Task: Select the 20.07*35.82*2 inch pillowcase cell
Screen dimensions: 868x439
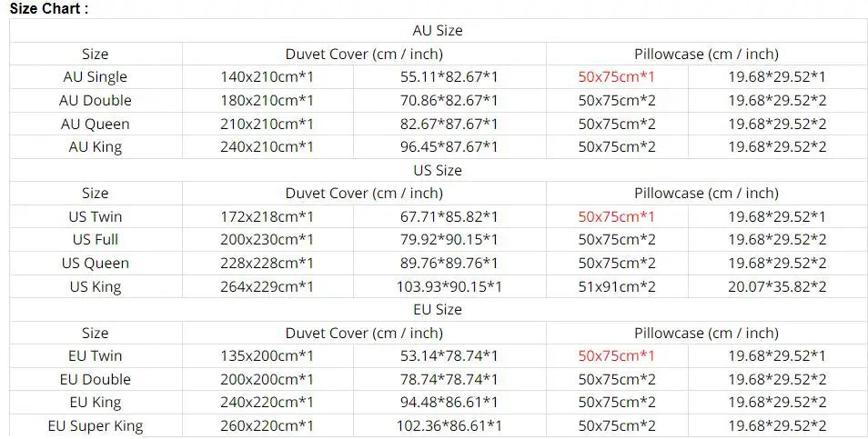Action: tap(777, 287)
